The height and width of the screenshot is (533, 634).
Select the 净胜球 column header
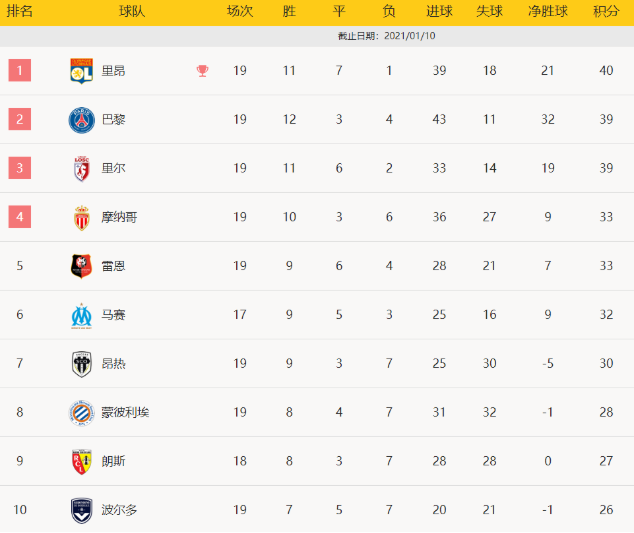tap(547, 12)
